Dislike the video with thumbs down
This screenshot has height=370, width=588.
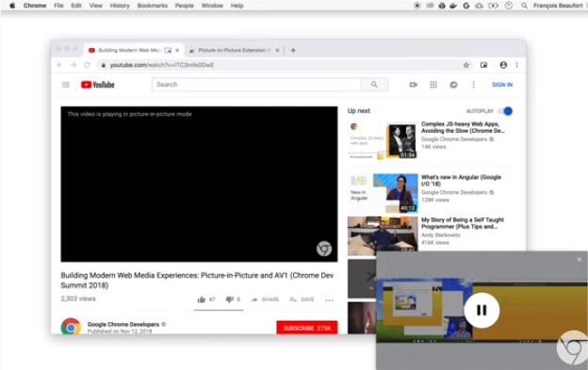pos(229,299)
